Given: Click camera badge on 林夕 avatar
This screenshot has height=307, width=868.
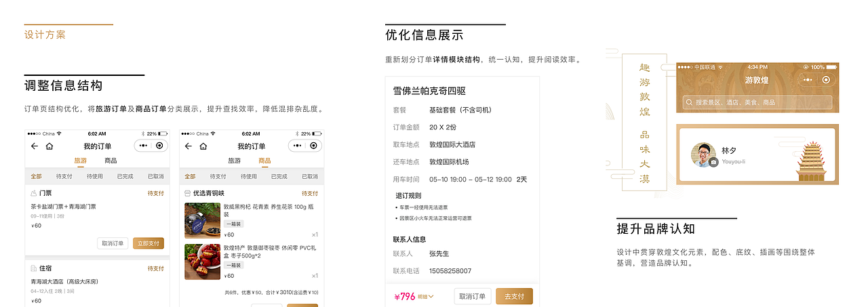Looking at the screenshot, I should pos(713,163).
